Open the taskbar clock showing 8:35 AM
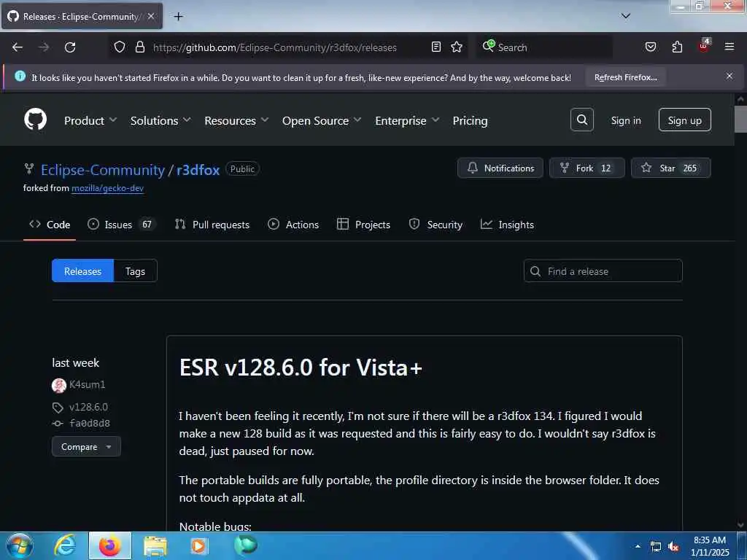This screenshot has width=747, height=560. 710,546
